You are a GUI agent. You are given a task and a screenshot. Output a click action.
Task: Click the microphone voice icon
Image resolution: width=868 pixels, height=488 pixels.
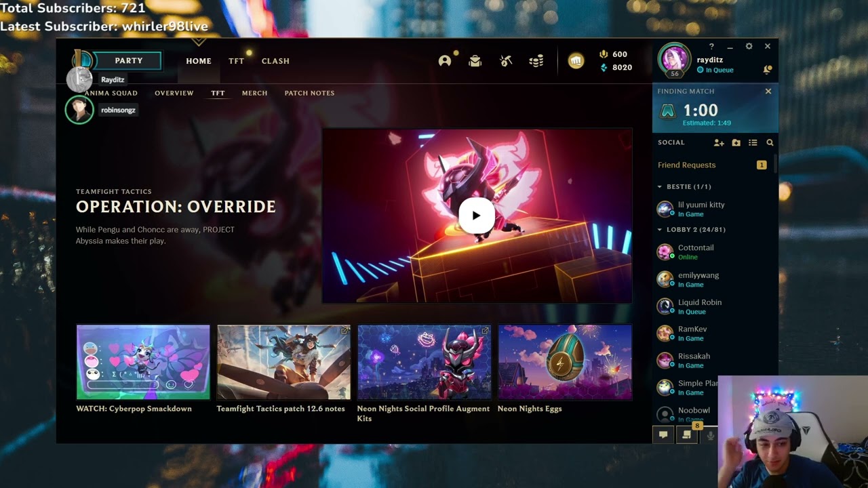(710, 436)
